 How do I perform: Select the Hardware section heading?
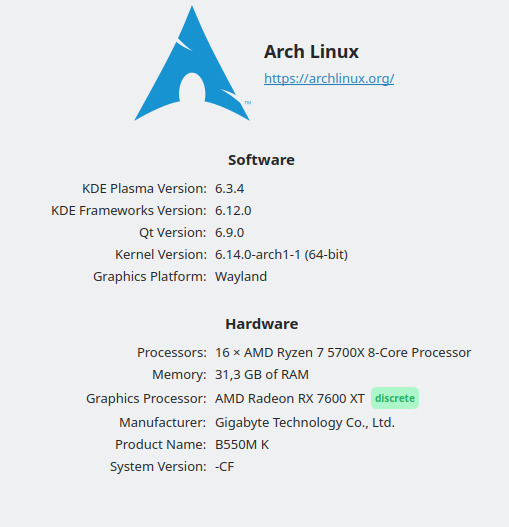point(262,324)
